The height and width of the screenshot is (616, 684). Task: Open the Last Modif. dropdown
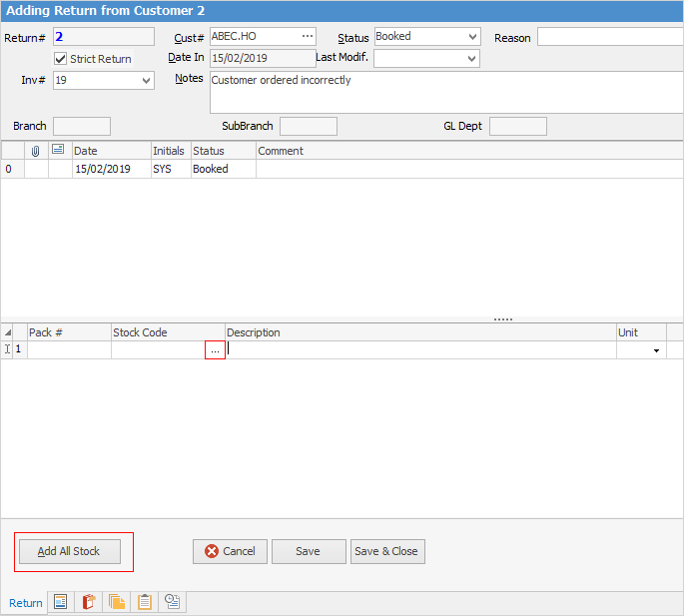coord(472,59)
